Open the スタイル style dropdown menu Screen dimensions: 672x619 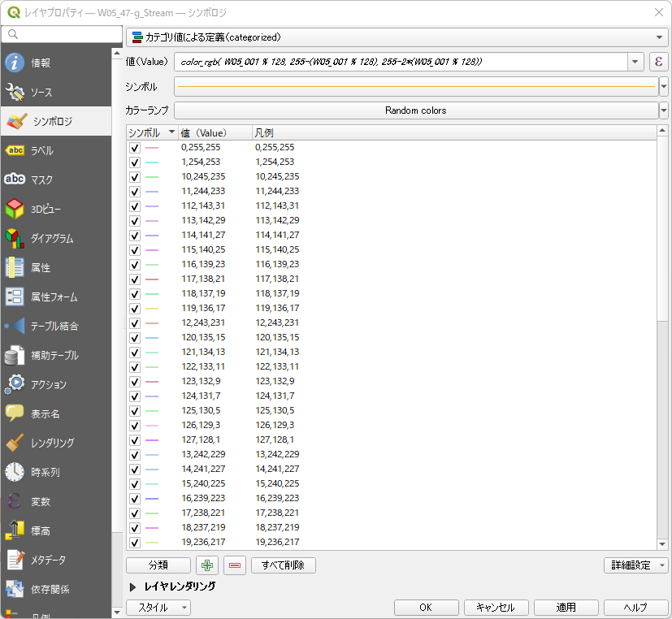tap(158, 608)
